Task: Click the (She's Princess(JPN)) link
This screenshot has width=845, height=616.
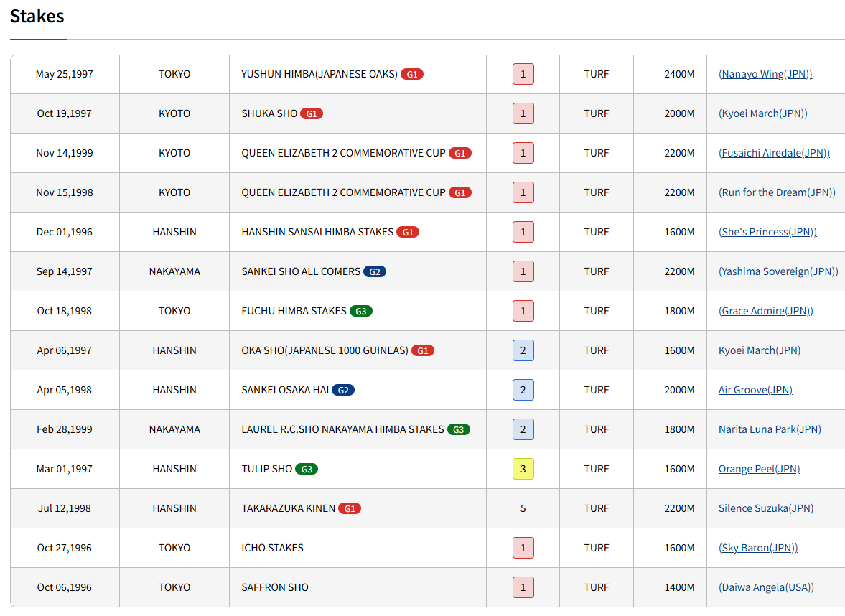Action: click(x=768, y=233)
